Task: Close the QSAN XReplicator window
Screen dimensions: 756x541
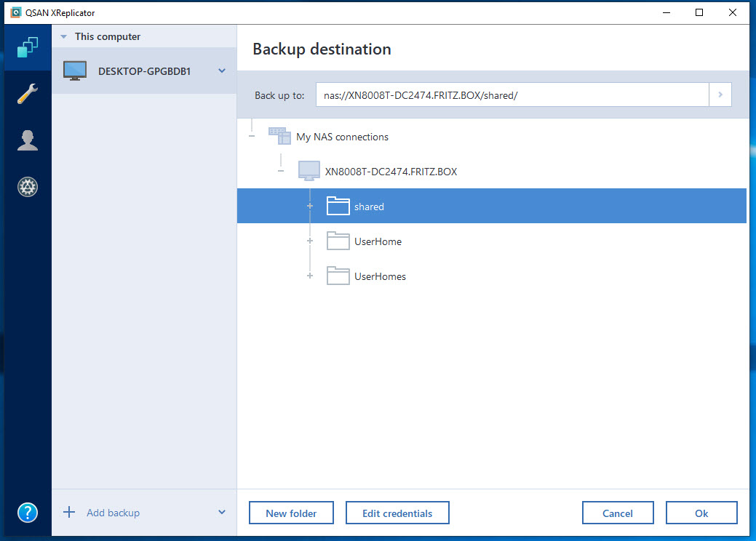Action: [733, 12]
